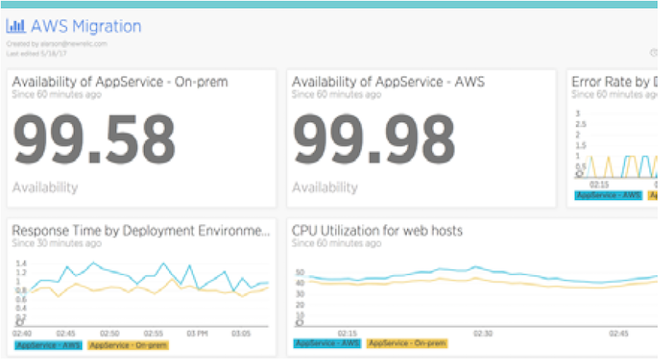The image size is (660, 360).
Task: Click the Error Rate chart plot area
Action: point(617,145)
